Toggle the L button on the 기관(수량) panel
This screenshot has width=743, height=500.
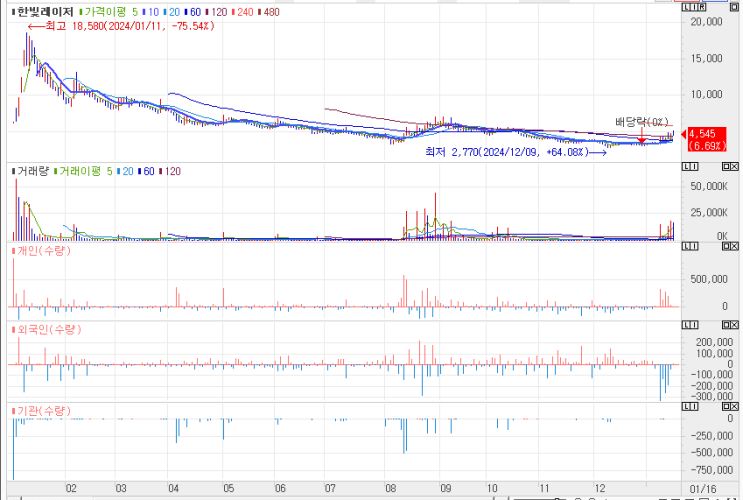pyautogui.click(x=687, y=407)
